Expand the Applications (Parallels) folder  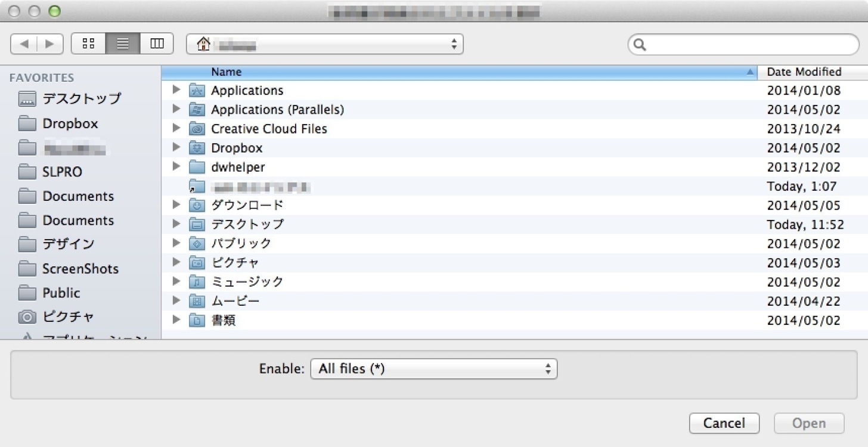(x=176, y=109)
